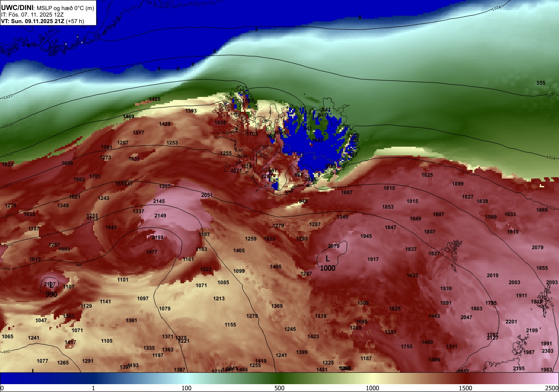This screenshot has width=559, height=392.
Task: Click the height value '2093'
Action: 552,282
